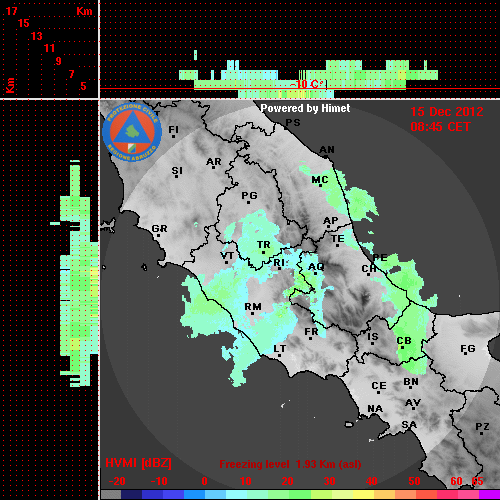Click the RM city label
This screenshot has width=500, height=500.
pos(253,306)
